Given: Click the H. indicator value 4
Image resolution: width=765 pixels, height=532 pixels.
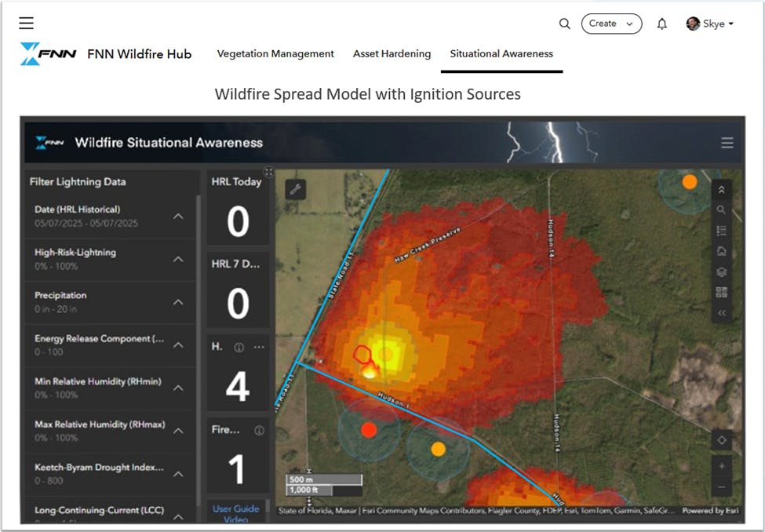Looking at the screenshot, I should 238,387.
